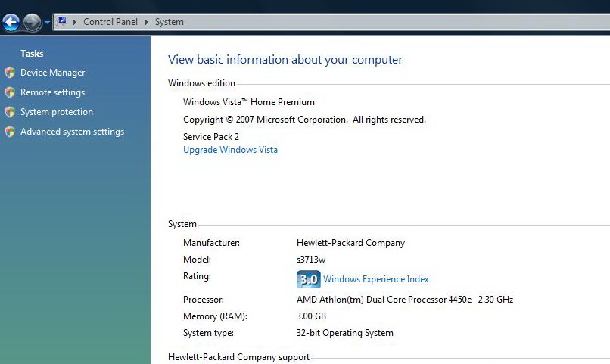Expand arrow between Control Panel and System
This screenshot has width=610, height=364.
pos(147,22)
